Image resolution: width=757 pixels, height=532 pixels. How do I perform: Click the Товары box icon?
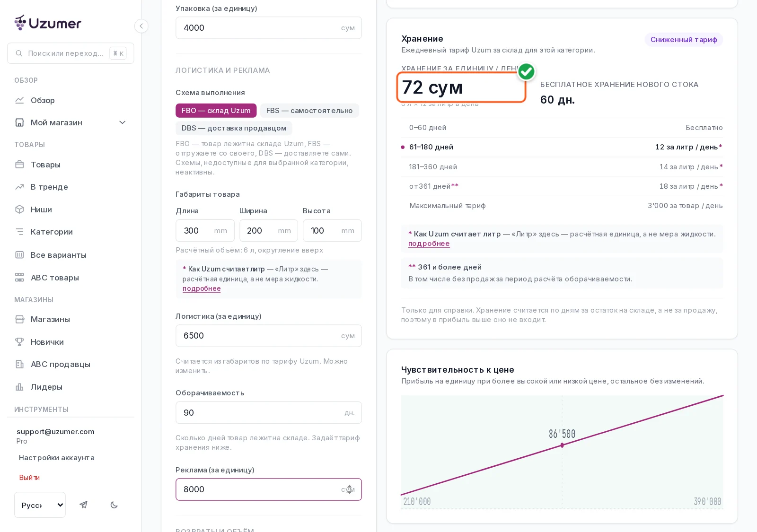19,165
